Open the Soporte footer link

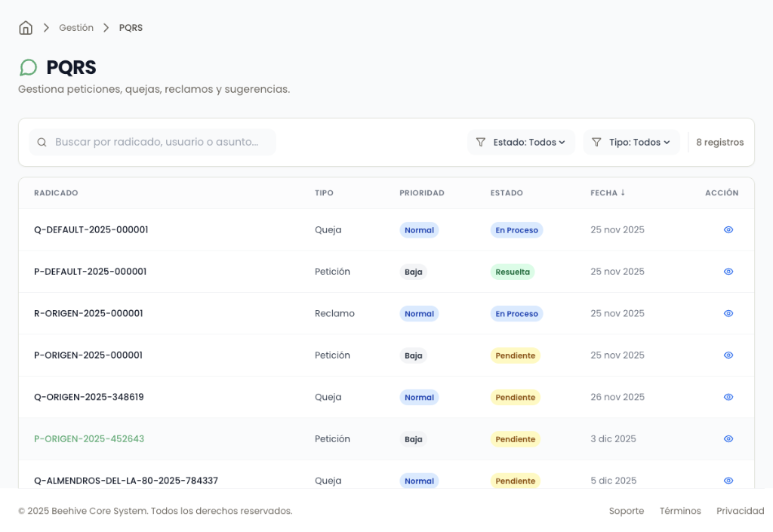(x=626, y=511)
